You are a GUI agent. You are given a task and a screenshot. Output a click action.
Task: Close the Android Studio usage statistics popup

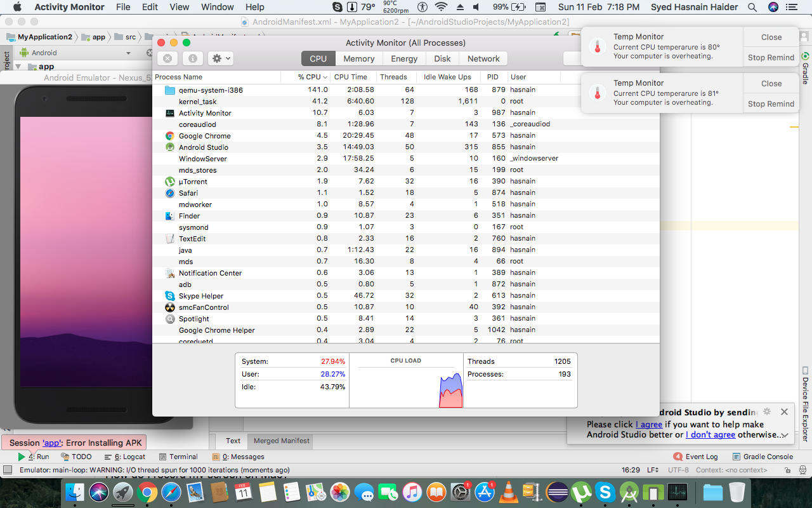(x=784, y=411)
